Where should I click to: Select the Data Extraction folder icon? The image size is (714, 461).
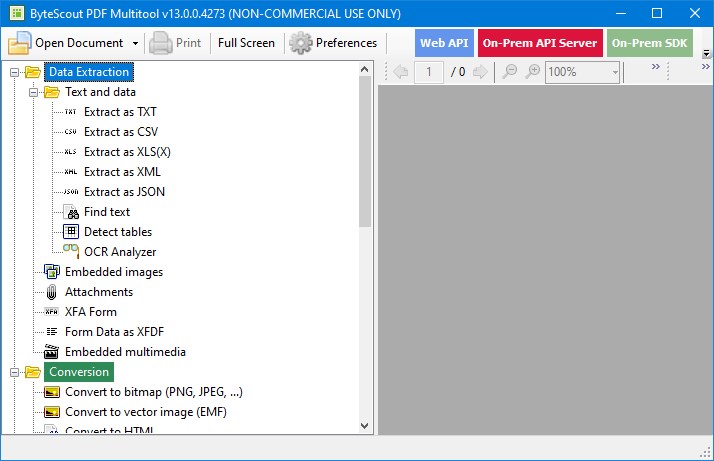pyautogui.click(x=33, y=72)
